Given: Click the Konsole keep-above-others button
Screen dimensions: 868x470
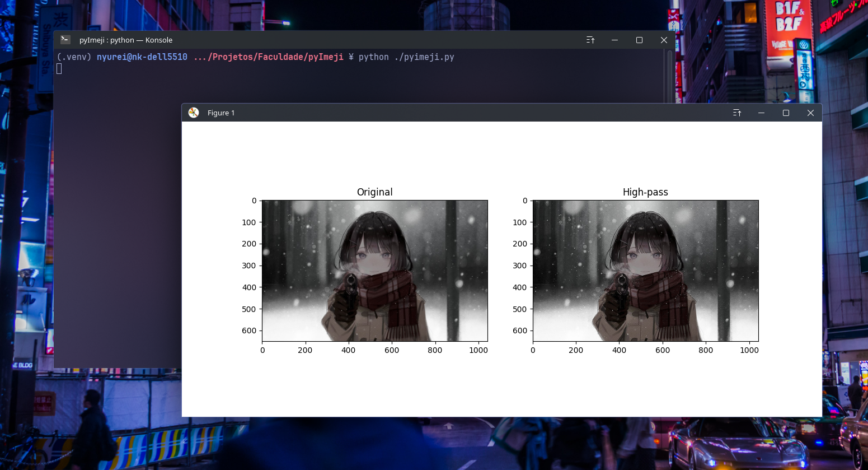Looking at the screenshot, I should (x=590, y=40).
